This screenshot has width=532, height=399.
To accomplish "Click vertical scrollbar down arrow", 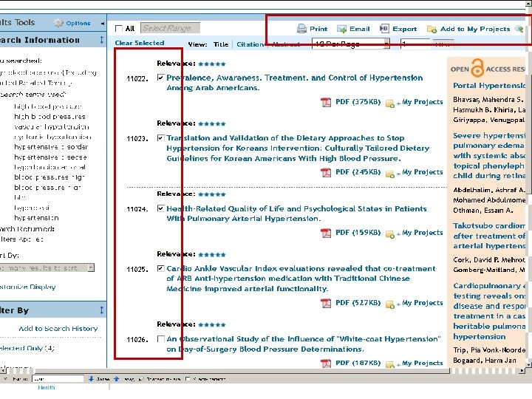I will point(528,364).
